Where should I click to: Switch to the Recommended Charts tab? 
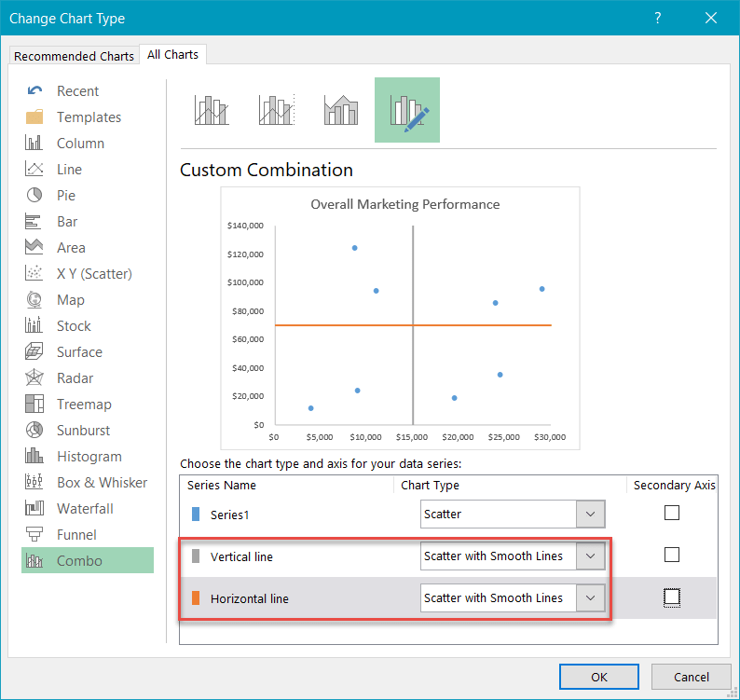[x=74, y=56]
